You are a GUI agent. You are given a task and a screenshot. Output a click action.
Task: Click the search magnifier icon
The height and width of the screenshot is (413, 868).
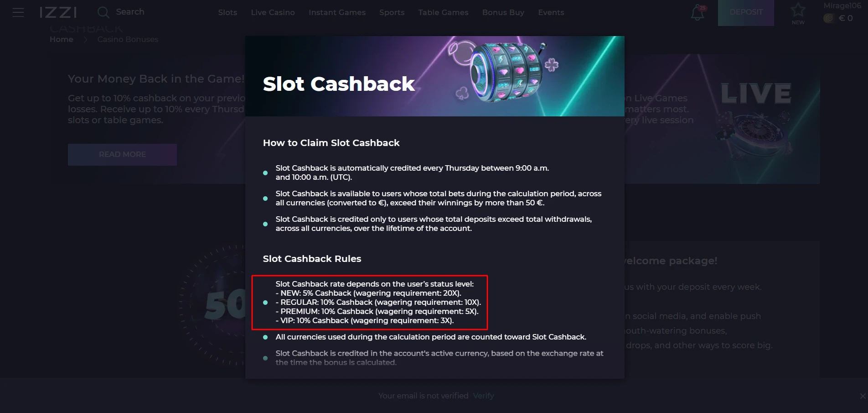103,12
